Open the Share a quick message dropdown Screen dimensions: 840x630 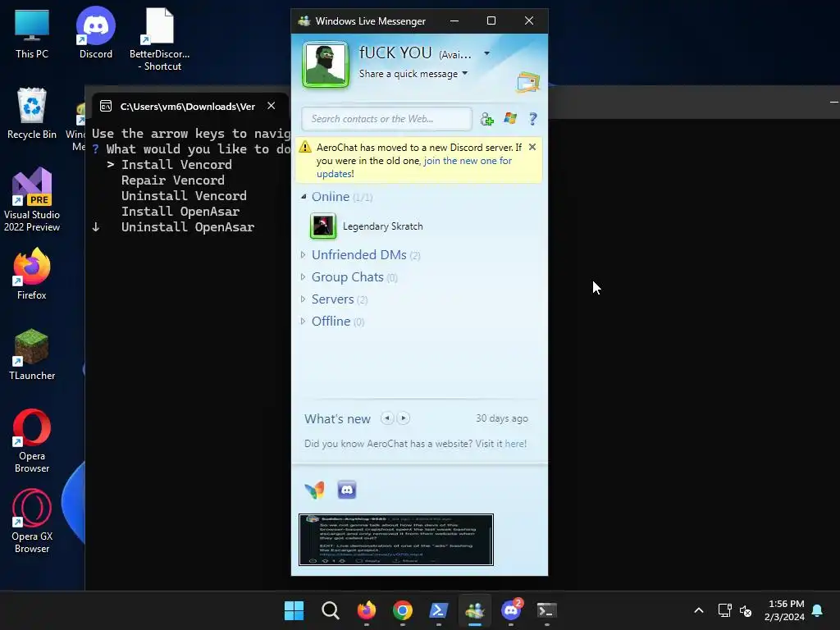pyautogui.click(x=464, y=73)
